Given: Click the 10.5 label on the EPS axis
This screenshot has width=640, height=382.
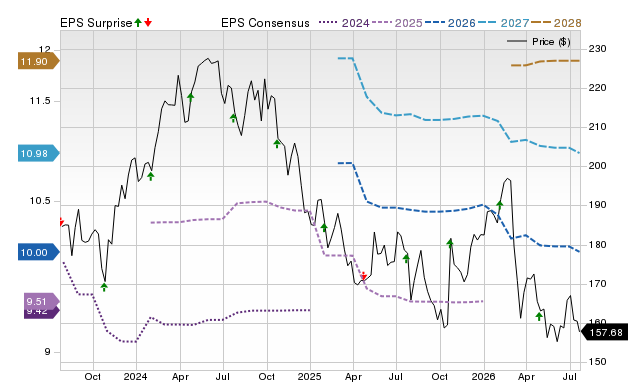Looking at the screenshot, I should 40,201.
